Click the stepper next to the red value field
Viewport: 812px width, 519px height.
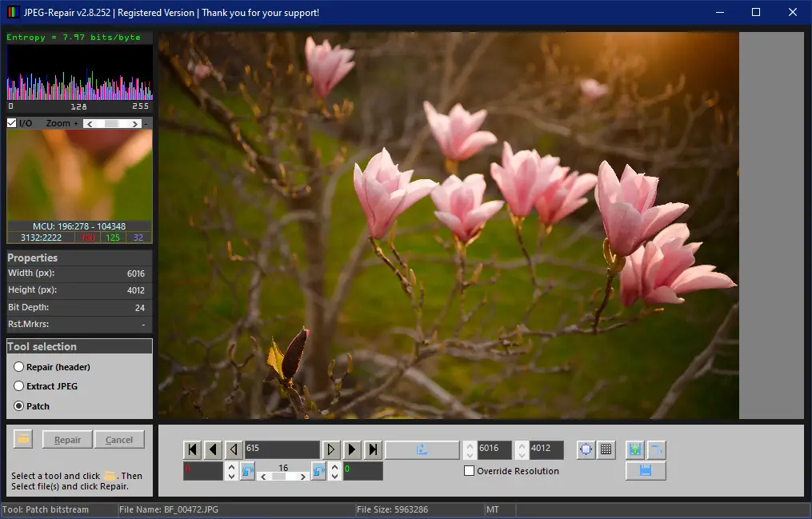coord(231,471)
